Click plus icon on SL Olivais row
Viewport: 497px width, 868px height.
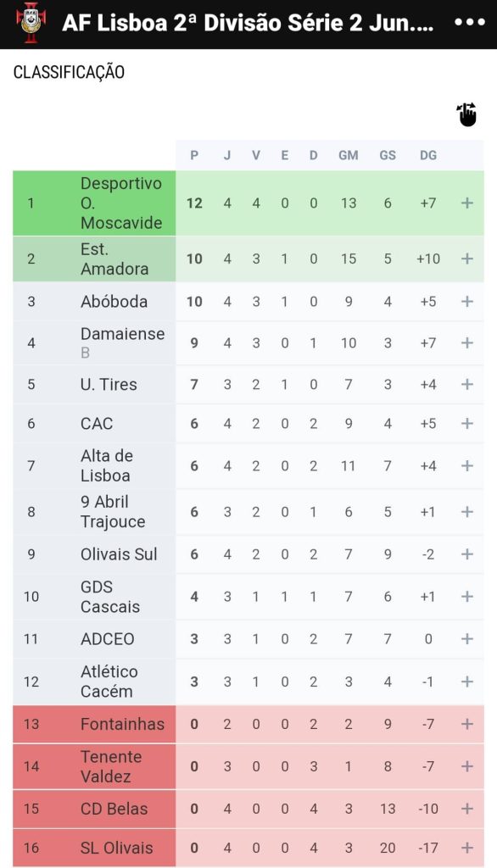pos(467,848)
